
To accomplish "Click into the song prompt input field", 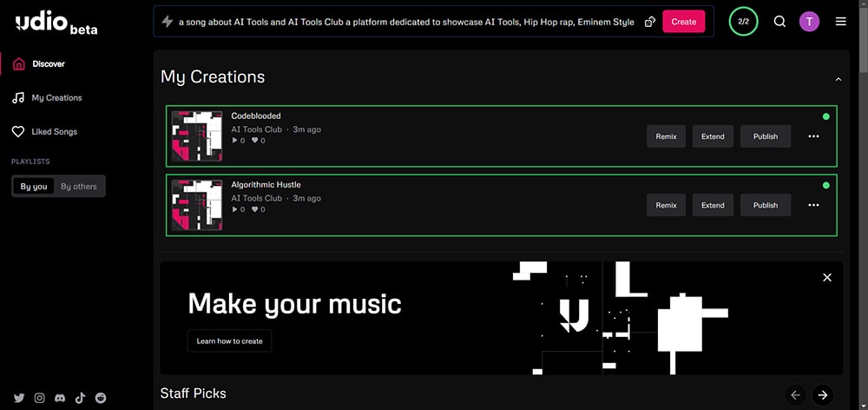I will click(406, 23).
